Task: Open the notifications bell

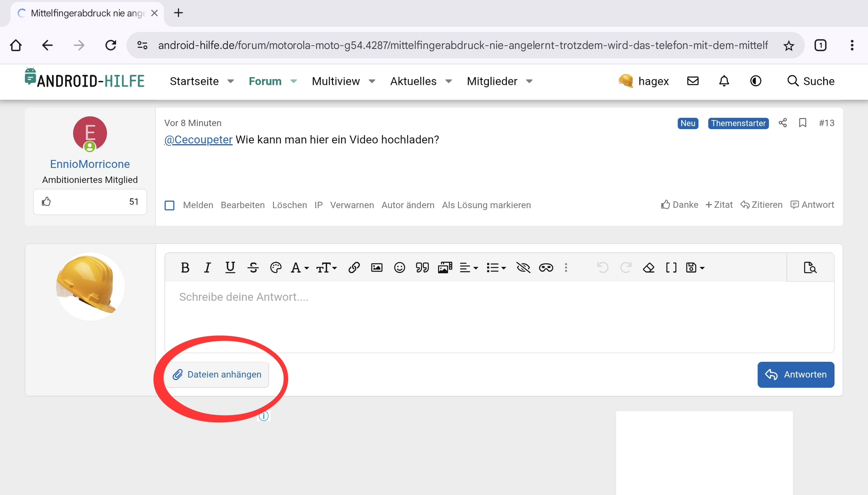Action: tap(724, 81)
